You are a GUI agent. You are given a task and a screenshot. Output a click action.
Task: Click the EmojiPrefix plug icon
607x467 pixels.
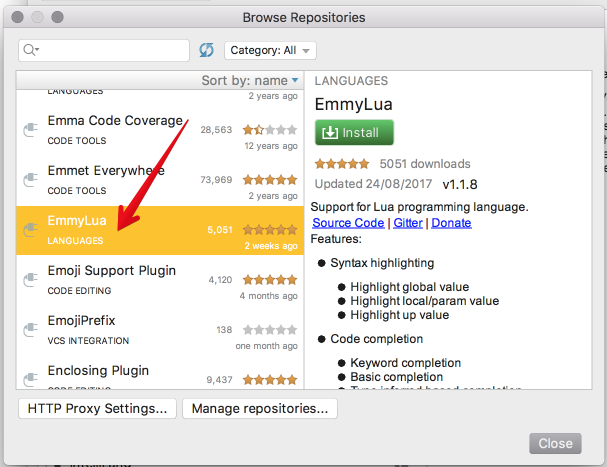pyautogui.click(x=31, y=329)
